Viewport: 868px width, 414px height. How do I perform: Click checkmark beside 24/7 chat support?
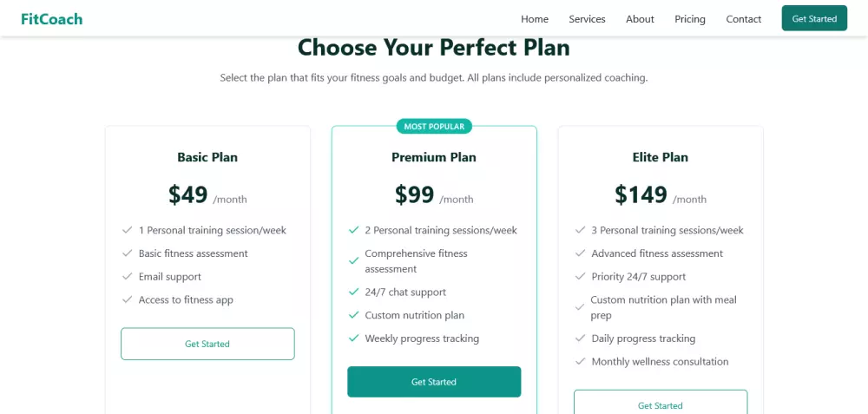pos(354,292)
